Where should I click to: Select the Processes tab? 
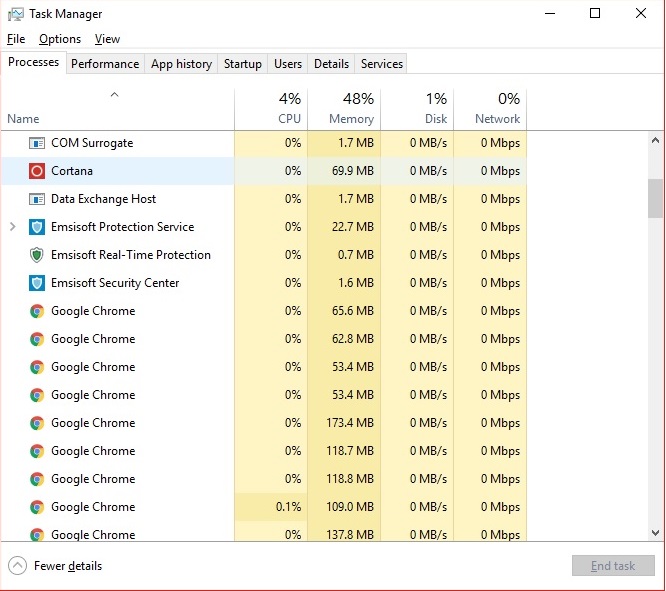coord(34,62)
